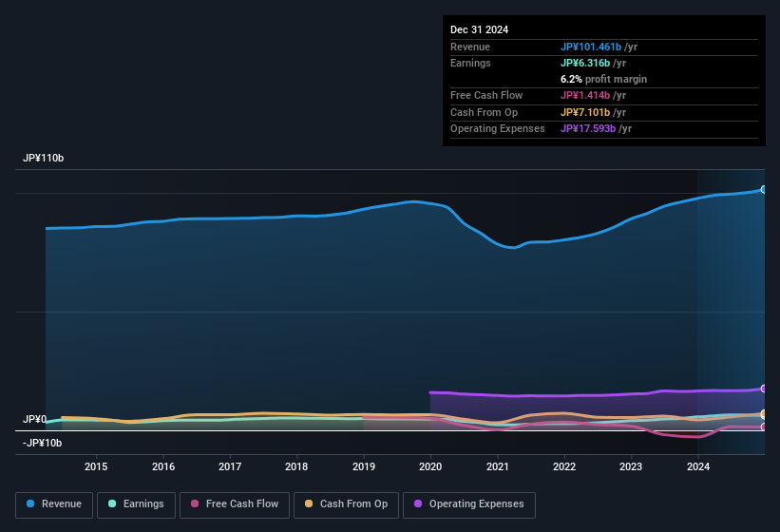Toggle the Free Cash Flow legend button
Viewport: 780px width, 532px height.
[235, 504]
